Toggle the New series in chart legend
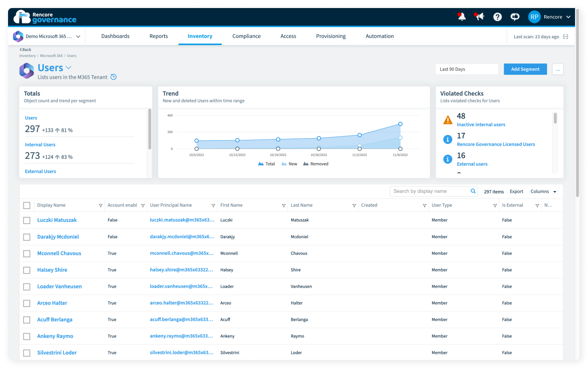Viewport: 588px width, 368px height. click(x=290, y=164)
